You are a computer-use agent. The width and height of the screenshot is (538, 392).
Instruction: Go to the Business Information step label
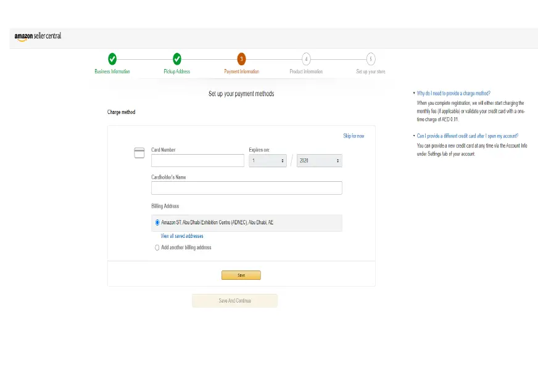112,71
